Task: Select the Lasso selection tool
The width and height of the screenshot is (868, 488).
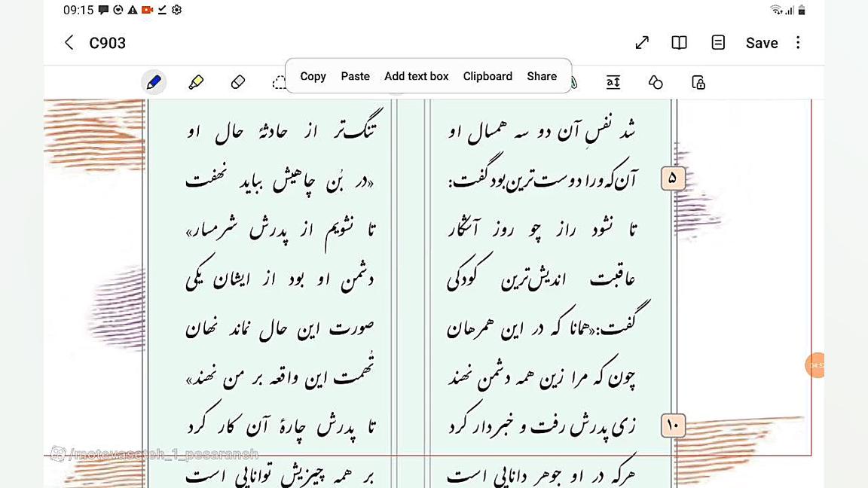Action: 280,82
